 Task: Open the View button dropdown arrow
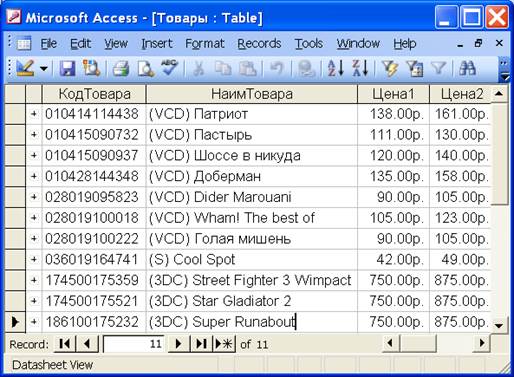coord(44,69)
